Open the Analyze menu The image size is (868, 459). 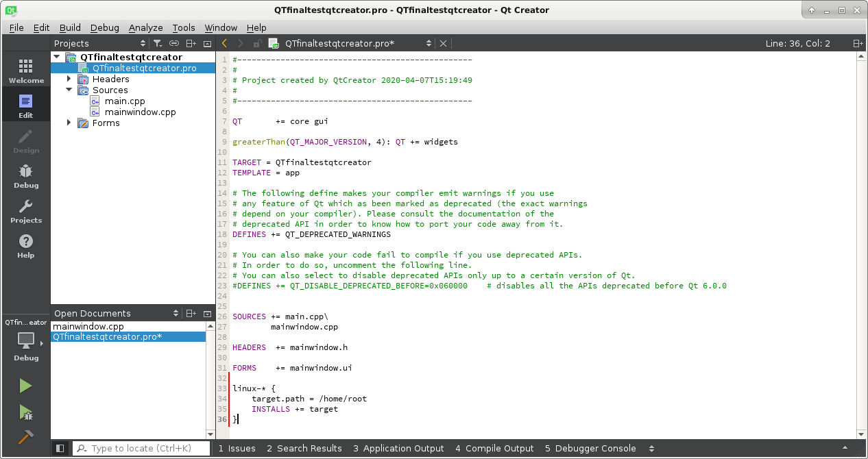point(145,27)
